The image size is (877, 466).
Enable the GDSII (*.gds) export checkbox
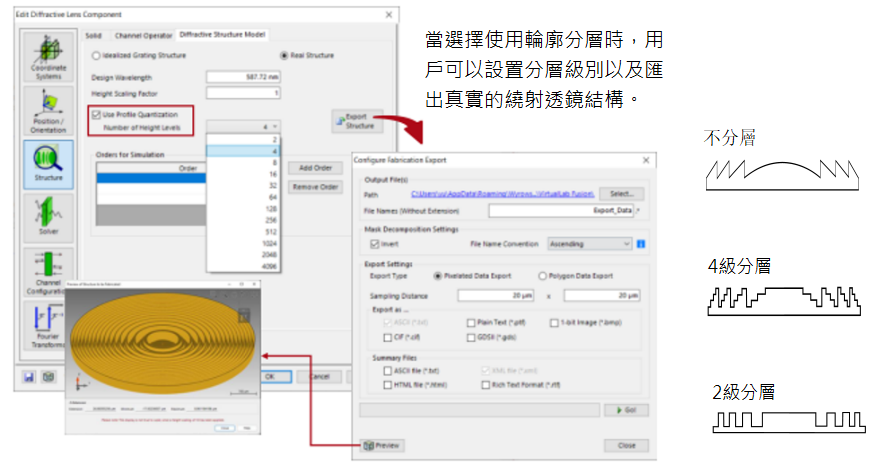470,337
